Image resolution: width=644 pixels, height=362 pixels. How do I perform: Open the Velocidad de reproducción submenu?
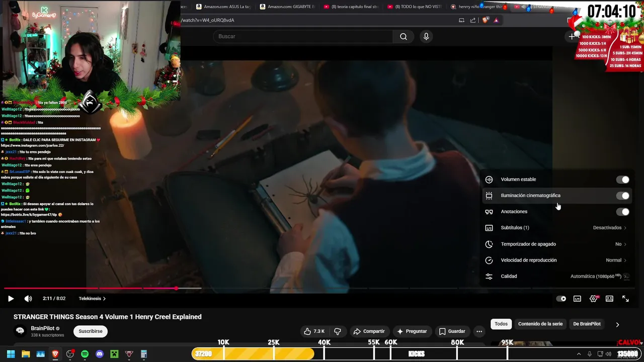click(x=556, y=260)
